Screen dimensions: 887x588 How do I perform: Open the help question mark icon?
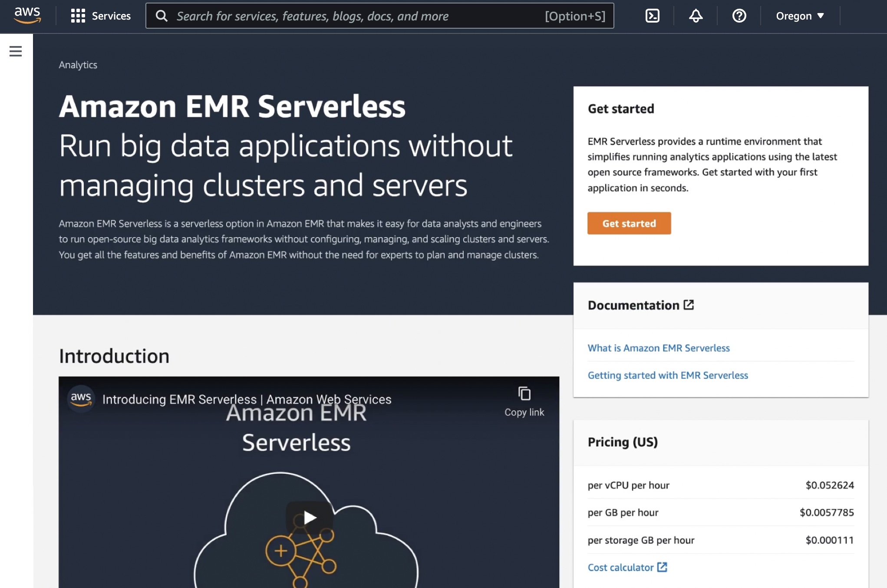[x=739, y=16]
